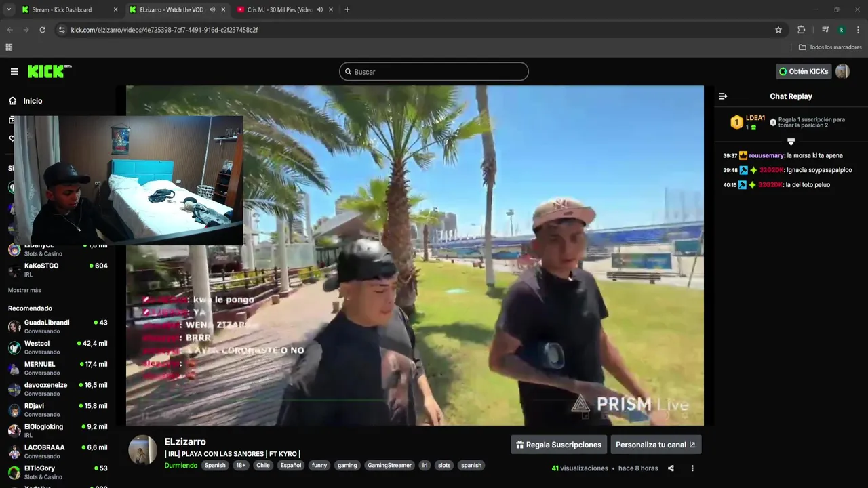The image size is (868, 488).
Task: Open a new browser tab
Action: [347, 9]
